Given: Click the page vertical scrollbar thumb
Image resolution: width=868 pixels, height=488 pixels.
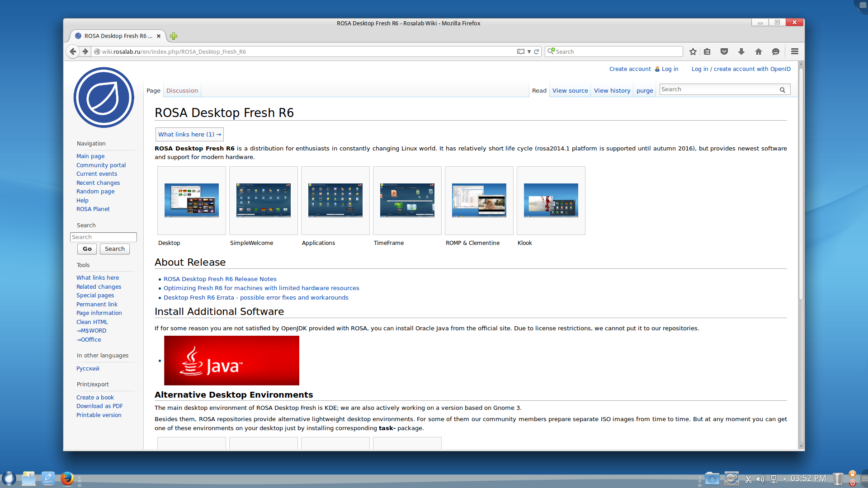Looking at the screenshot, I should tap(801, 184).
